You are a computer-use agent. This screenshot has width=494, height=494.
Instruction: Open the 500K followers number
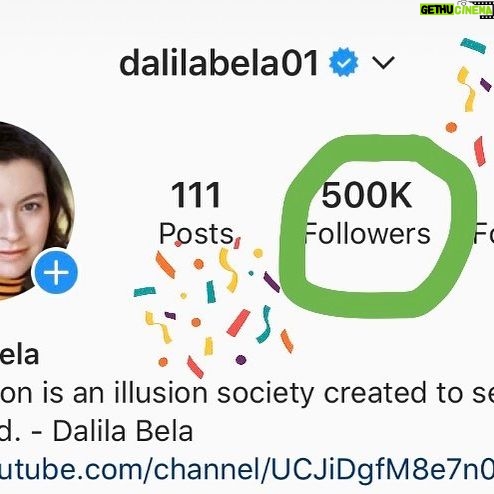coord(367,195)
